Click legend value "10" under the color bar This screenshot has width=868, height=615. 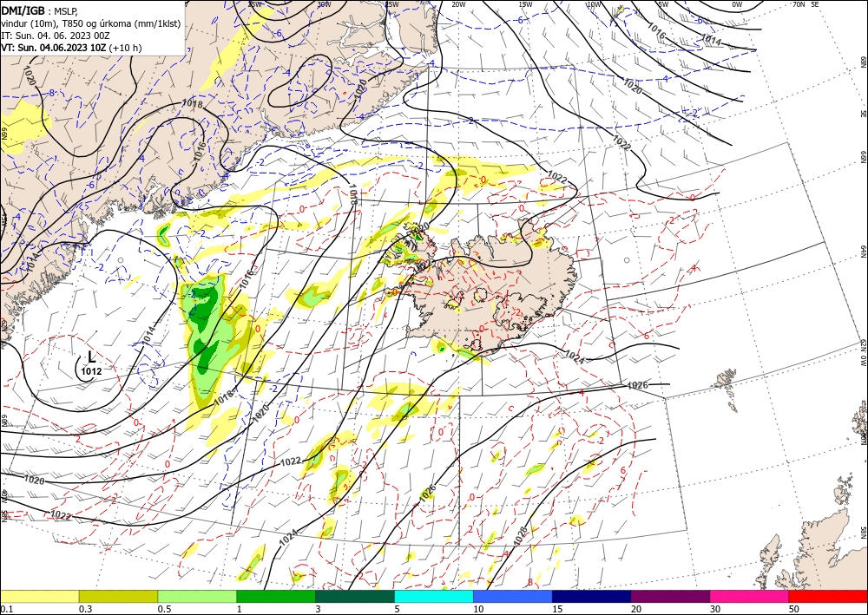(478, 609)
